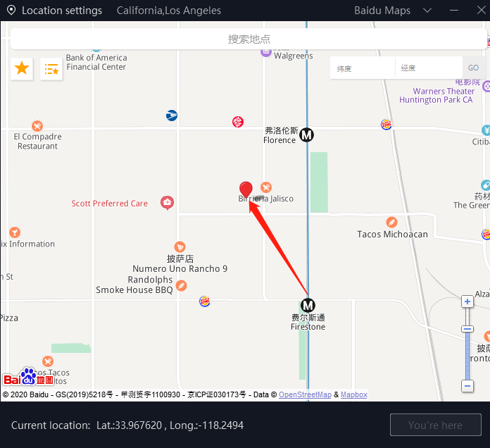Click the Tacos Michoacan food icon
The width and height of the screenshot is (490, 448).
tap(391, 223)
